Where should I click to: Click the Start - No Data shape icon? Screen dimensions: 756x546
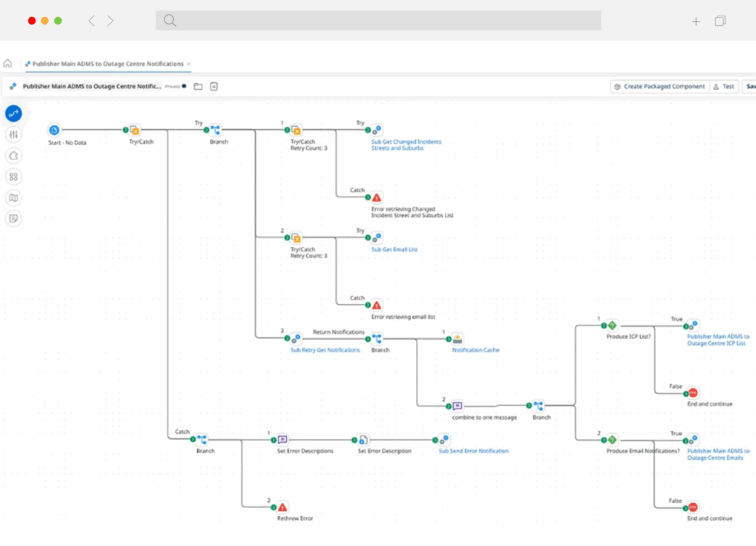pos(54,130)
